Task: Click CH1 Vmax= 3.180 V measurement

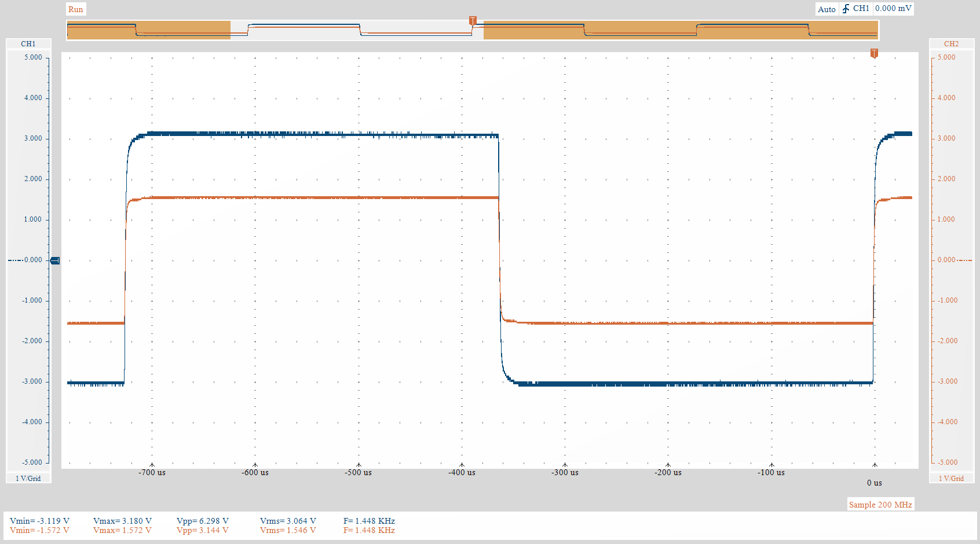Action: click(x=122, y=521)
